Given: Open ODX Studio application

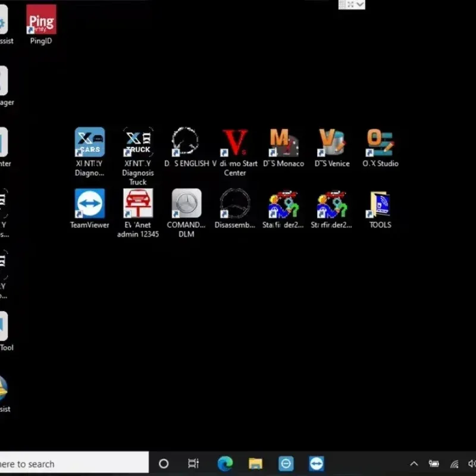Looking at the screenshot, I should pos(380,141).
